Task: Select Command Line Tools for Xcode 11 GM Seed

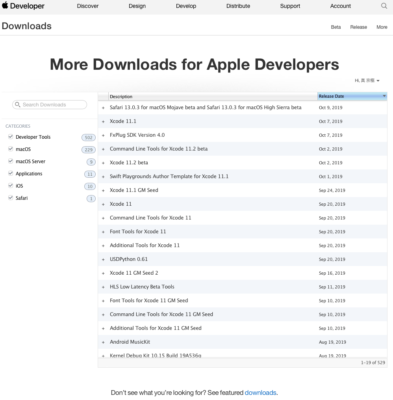Action: click(x=161, y=314)
